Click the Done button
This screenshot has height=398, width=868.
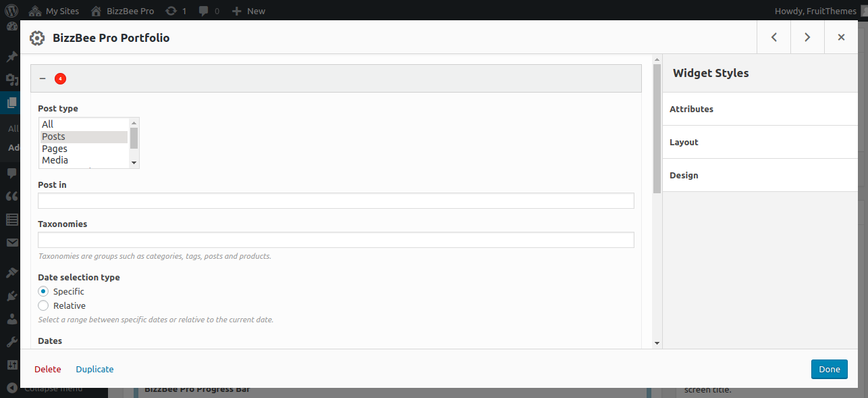point(830,369)
